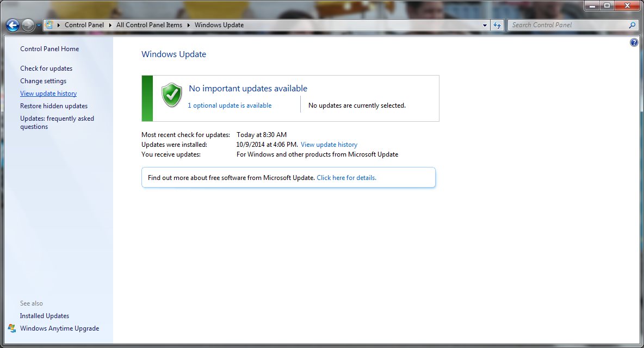Open View update history in sidebar
The height and width of the screenshot is (348, 644).
click(x=48, y=94)
